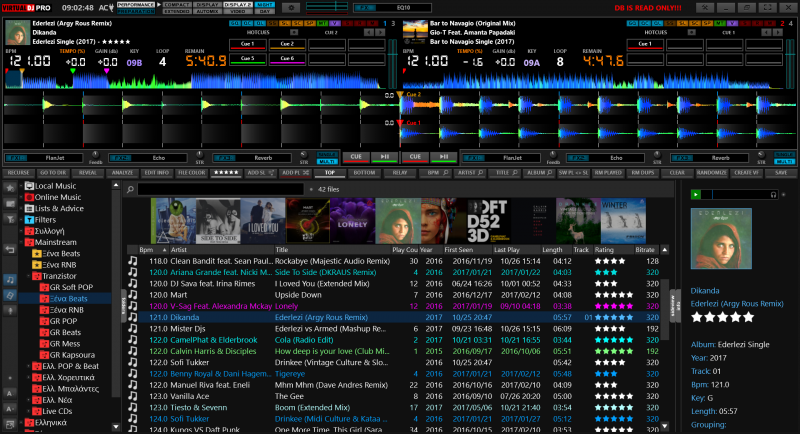Click the note icon of the Rockabye row
The image size is (800, 434).
click(133, 261)
